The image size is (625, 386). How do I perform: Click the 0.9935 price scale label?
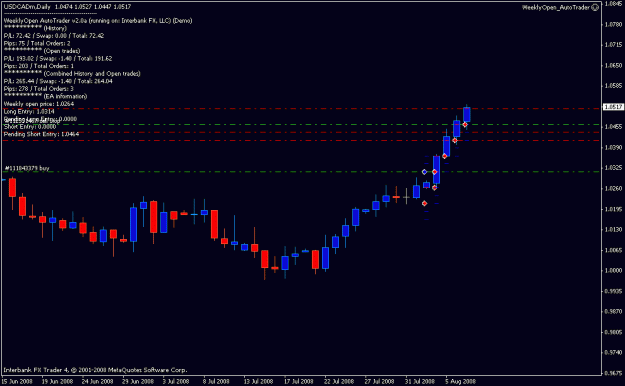click(x=614, y=291)
